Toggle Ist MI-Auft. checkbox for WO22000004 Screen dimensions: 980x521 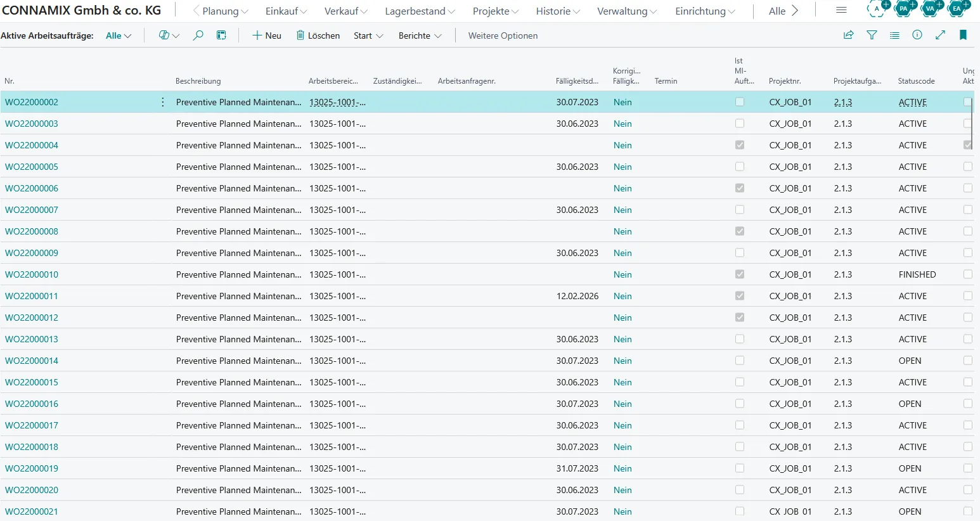coord(740,145)
